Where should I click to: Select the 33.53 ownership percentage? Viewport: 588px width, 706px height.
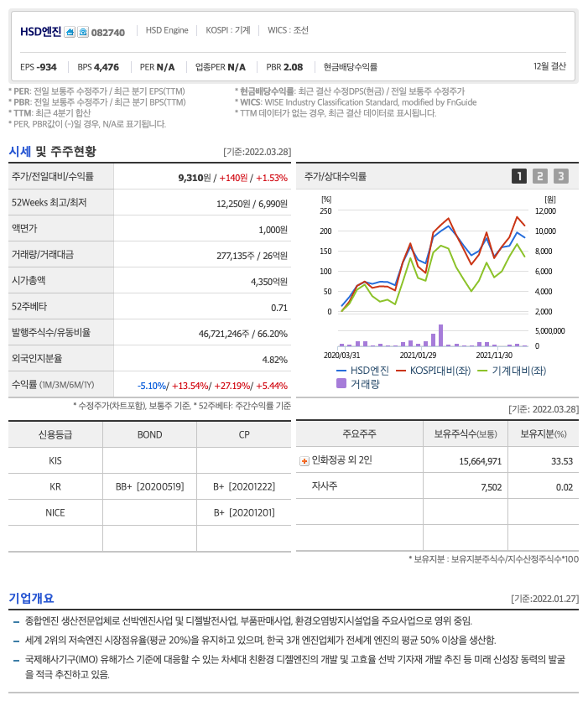pyautogui.click(x=562, y=461)
